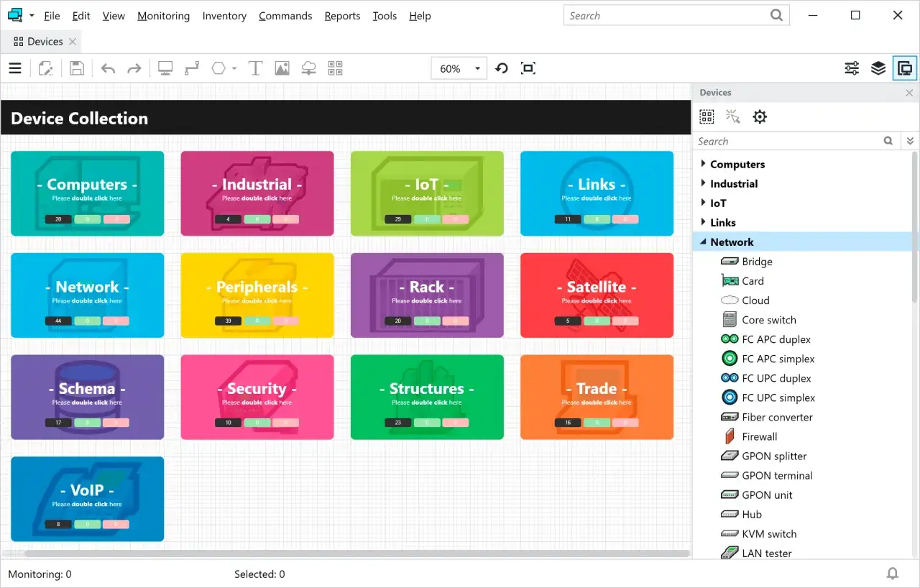Expand the IoT tree category
Image resolution: width=920 pixels, height=588 pixels.
click(703, 203)
